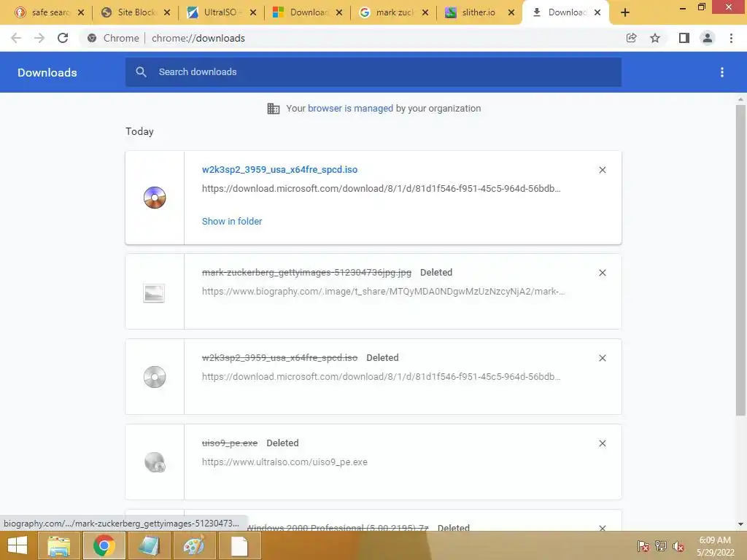Close the UltraISO tab

pos(253,12)
